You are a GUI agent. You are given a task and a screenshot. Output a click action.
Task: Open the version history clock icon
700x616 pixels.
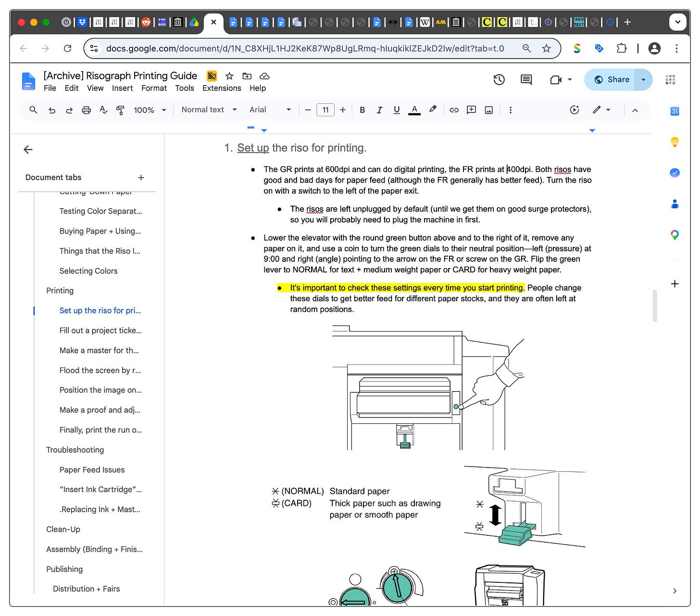pyautogui.click(x=499, y=80)
